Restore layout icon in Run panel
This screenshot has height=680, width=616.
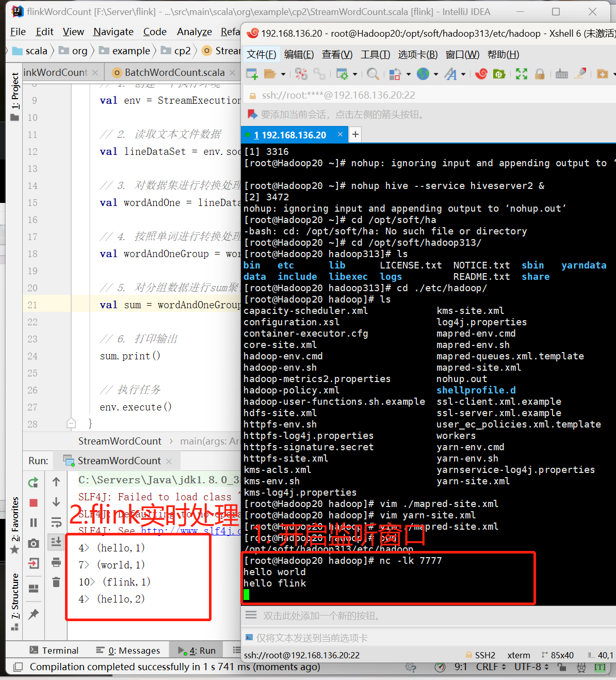point(34,589)
